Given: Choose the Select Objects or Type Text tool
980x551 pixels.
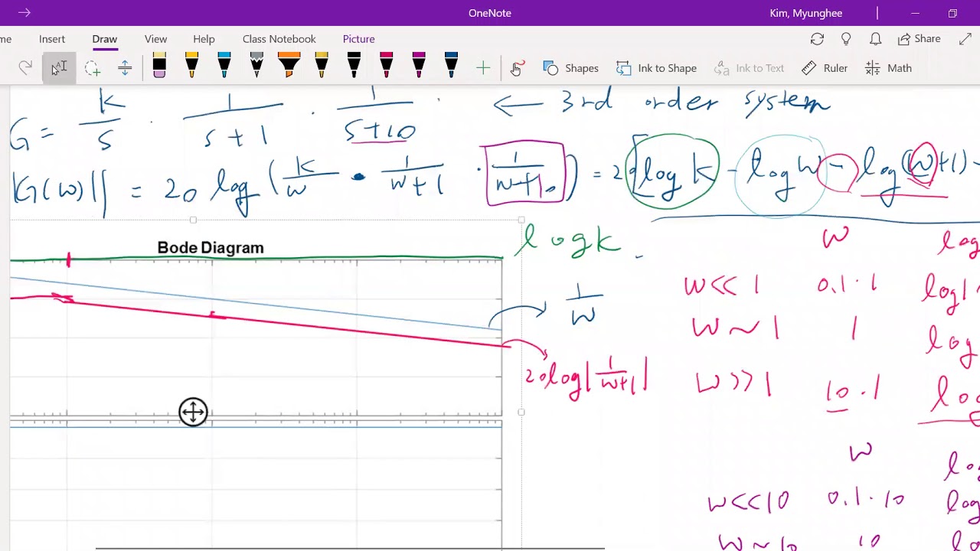Looking at the screenshot, I should coord(59,68).
